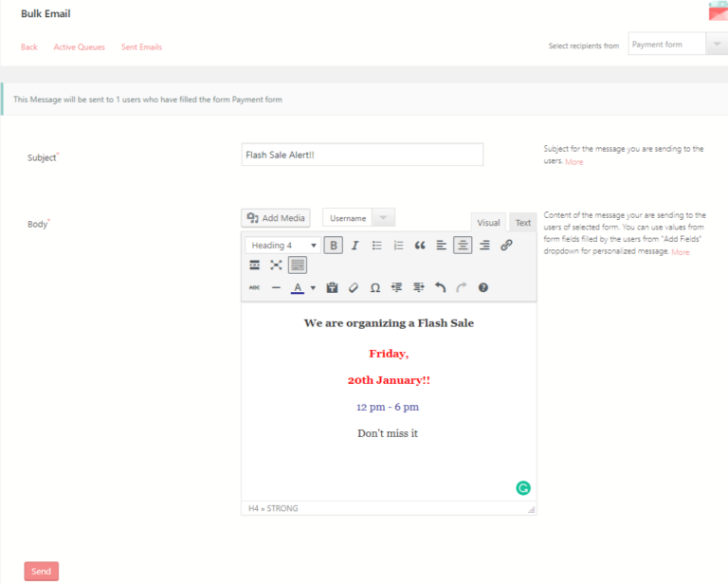Screen dimensions: 728x585
Task: Open the special character (omega) picker
Action: click(x=375, y=288)
